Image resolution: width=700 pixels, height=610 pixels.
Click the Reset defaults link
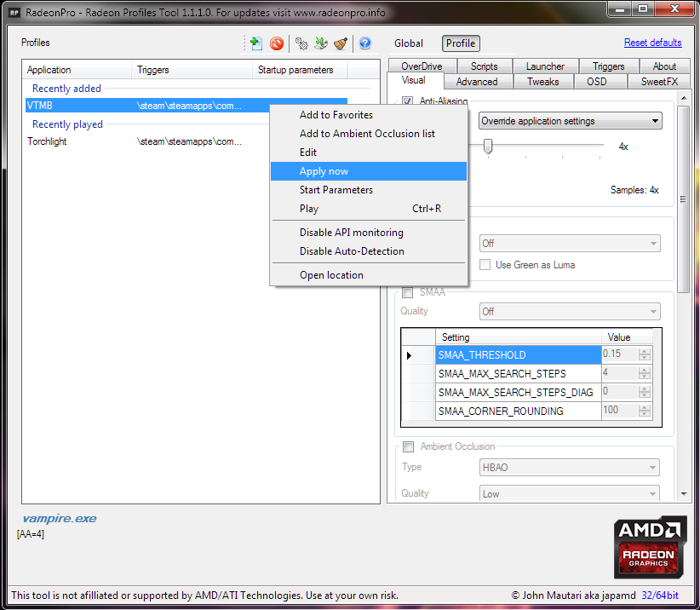[652, 43]
